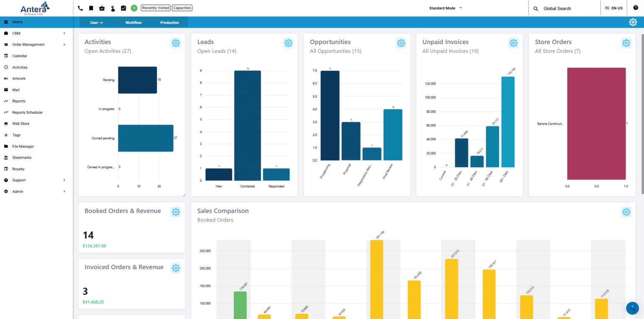This screenshot has height=319, width=644.
Task: Click the phone call icon in the toolbar
Action: [x=80, y=8]
